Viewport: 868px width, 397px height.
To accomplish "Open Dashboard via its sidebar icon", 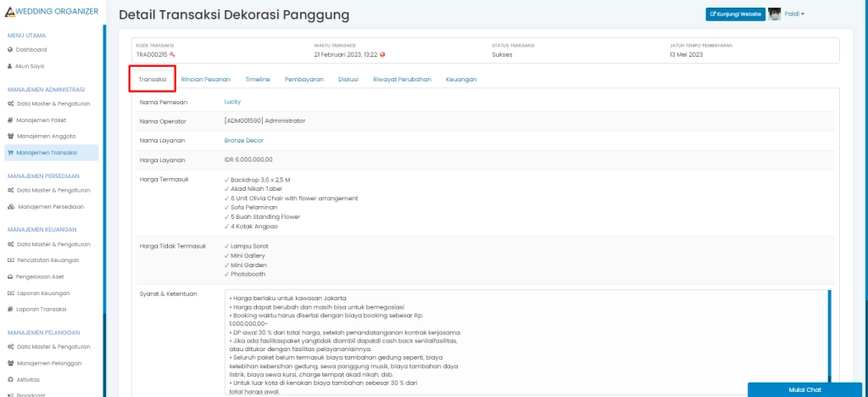I will [10, 49].
